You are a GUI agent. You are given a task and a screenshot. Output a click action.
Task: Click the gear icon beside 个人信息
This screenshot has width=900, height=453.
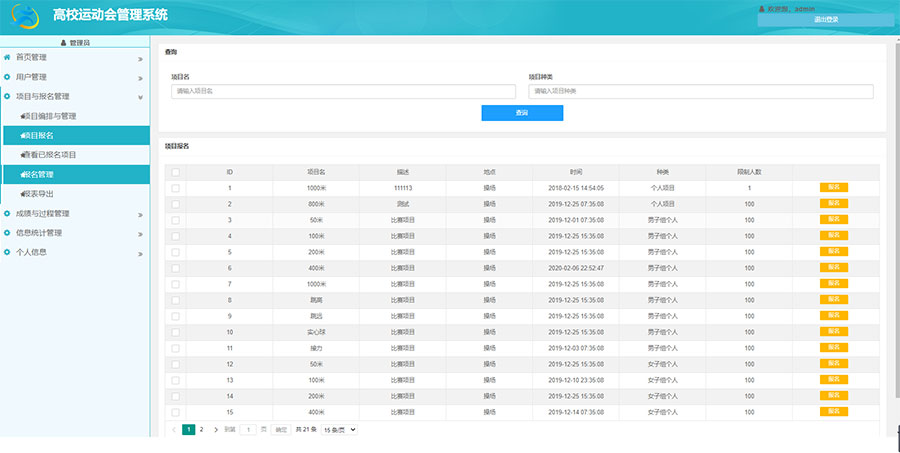click(x=7, y=252)
